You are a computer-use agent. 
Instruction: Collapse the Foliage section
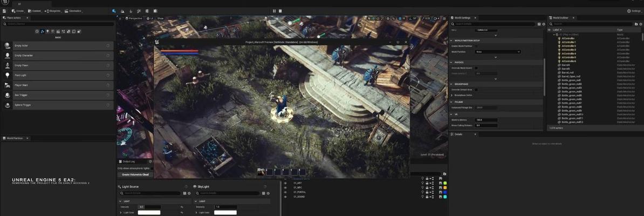click(451, 102)
